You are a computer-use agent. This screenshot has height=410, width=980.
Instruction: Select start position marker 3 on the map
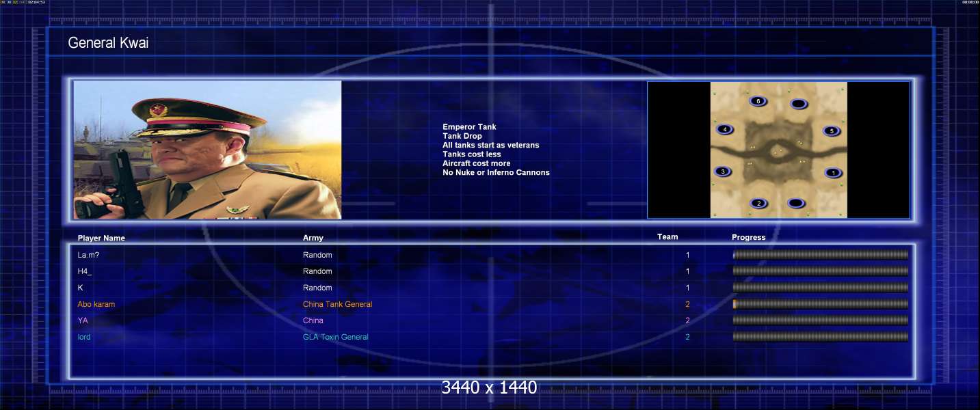pos(722,172)
